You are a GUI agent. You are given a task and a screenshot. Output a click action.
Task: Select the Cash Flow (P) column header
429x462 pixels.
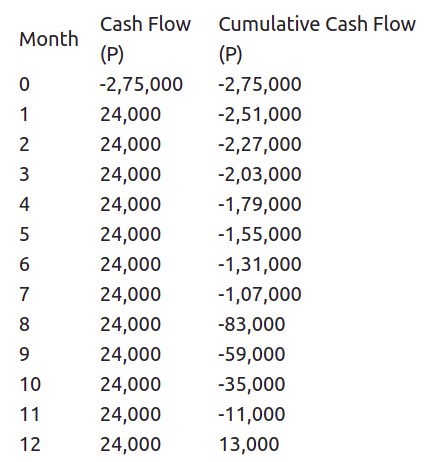pos(145,39)
